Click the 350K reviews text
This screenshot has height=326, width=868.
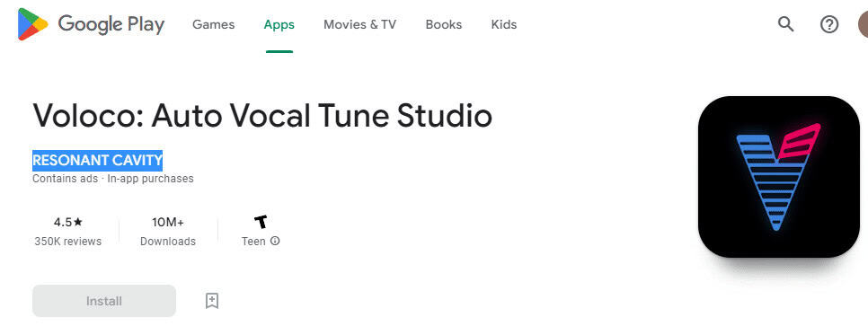click(68, 242)
